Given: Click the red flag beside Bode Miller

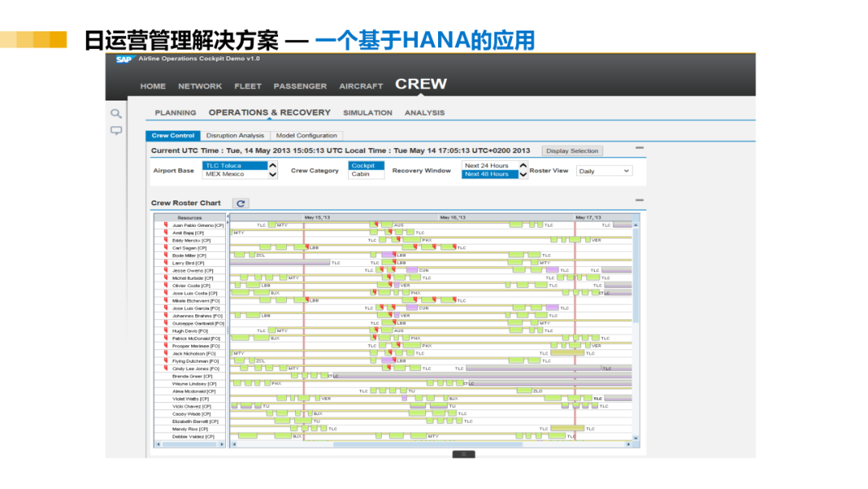Looking at the screenshot, I should 165,255.
